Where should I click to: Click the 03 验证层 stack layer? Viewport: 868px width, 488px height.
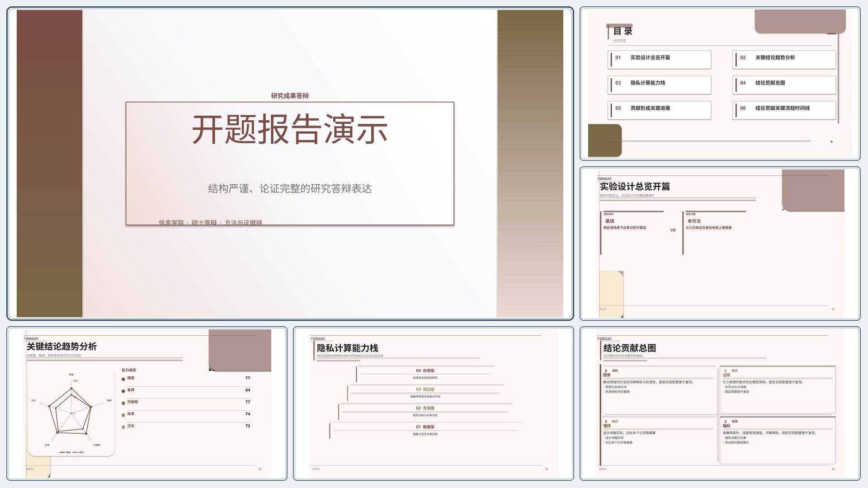click(425, 393)
